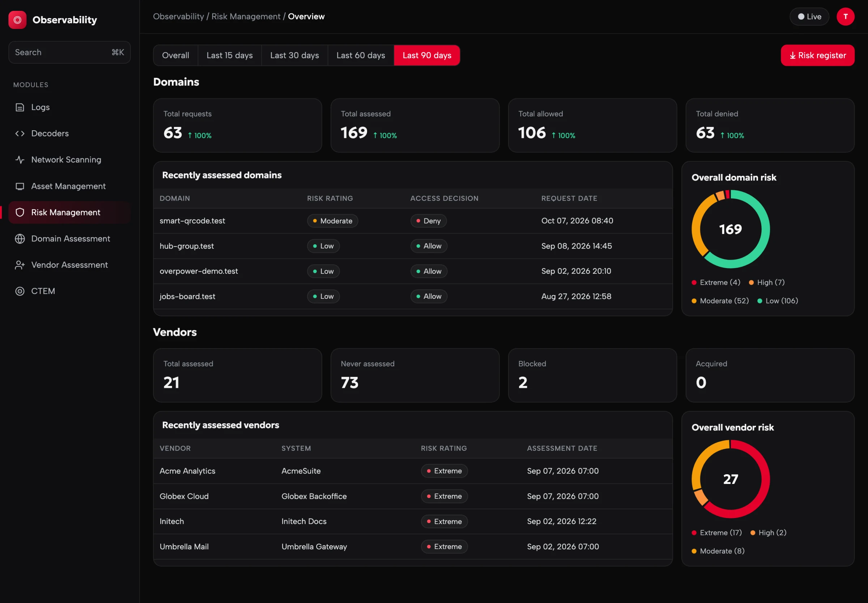Sort by the ASSESSMENT DATE header

(x=562, y=448)
